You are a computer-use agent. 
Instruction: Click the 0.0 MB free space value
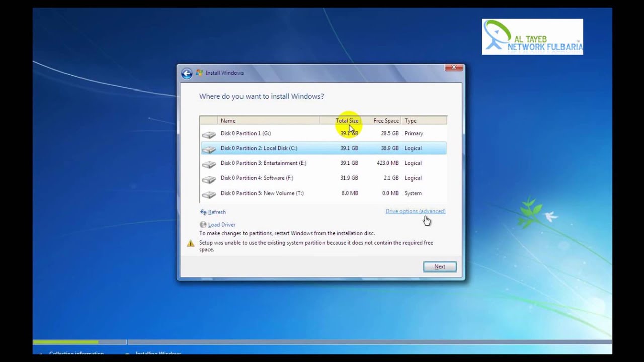coord(390,193)
